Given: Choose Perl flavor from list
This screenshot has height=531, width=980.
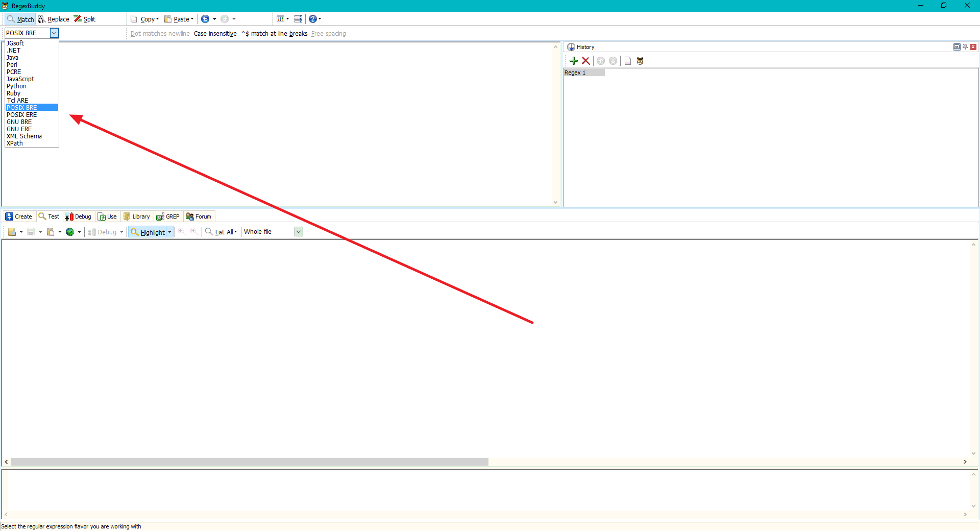Looking at the screenshot, I should tap(32, 65).
